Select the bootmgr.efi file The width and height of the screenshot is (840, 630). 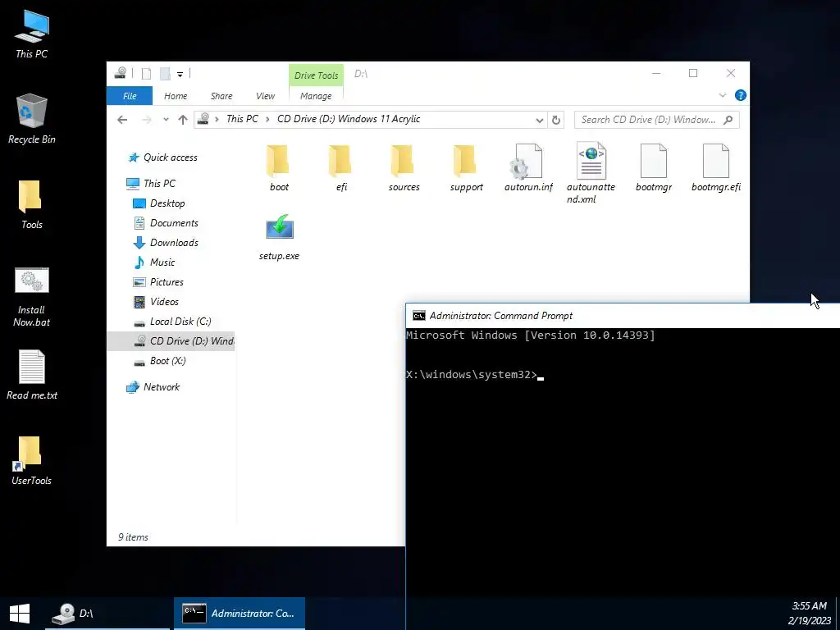click(715, 167)
